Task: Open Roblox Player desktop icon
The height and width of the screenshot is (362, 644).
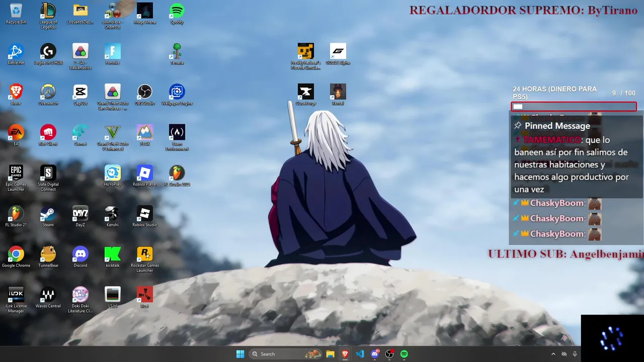Action: (x=145, y=176)
